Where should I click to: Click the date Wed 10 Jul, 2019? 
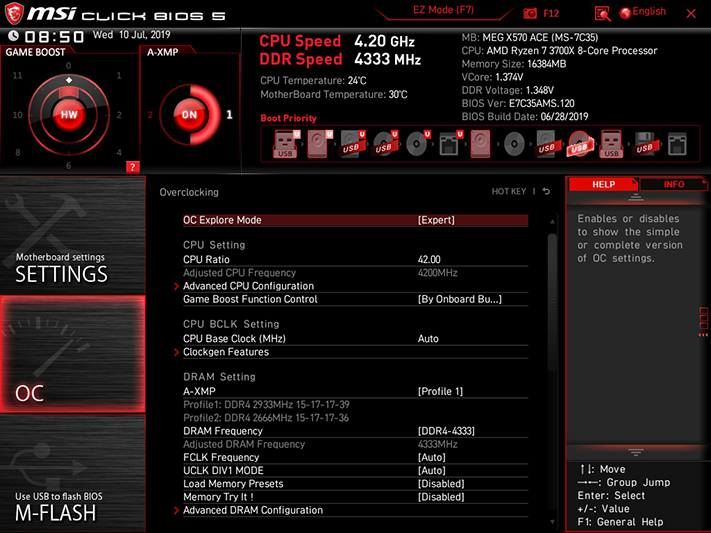(131, 35)
